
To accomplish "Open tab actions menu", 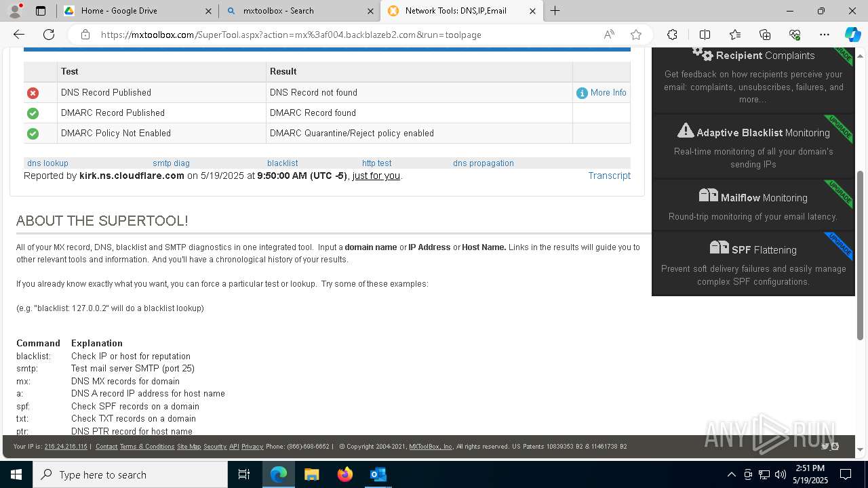I will tap(41, 11).
